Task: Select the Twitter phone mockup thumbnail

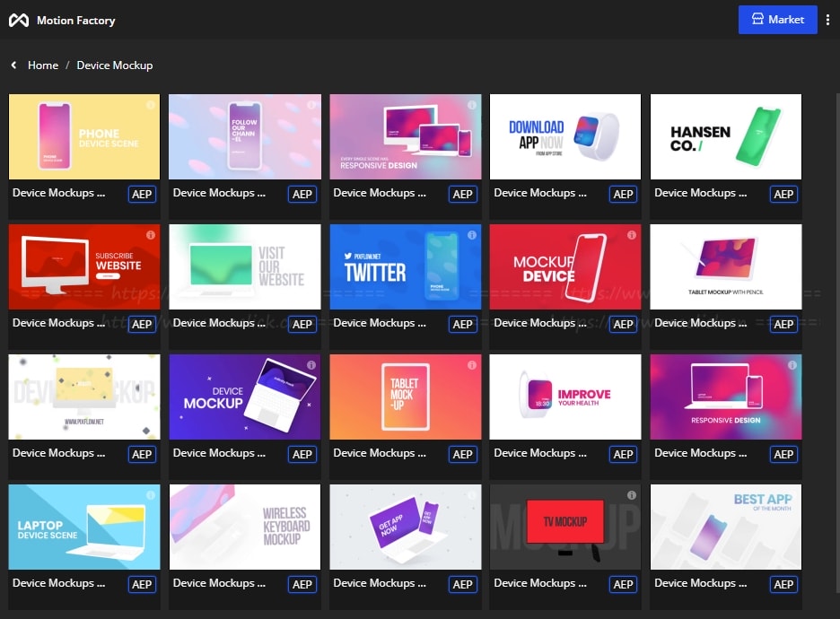Action: point(405,266)
